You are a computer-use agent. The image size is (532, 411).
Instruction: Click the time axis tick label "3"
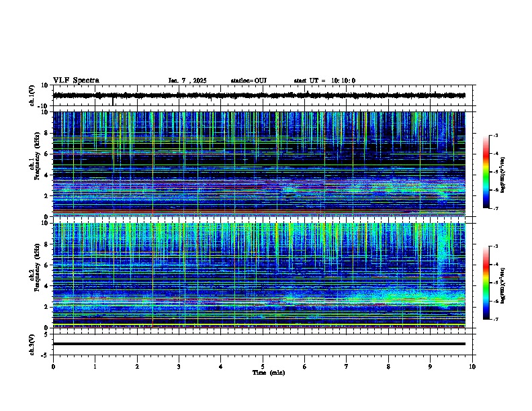179,367
